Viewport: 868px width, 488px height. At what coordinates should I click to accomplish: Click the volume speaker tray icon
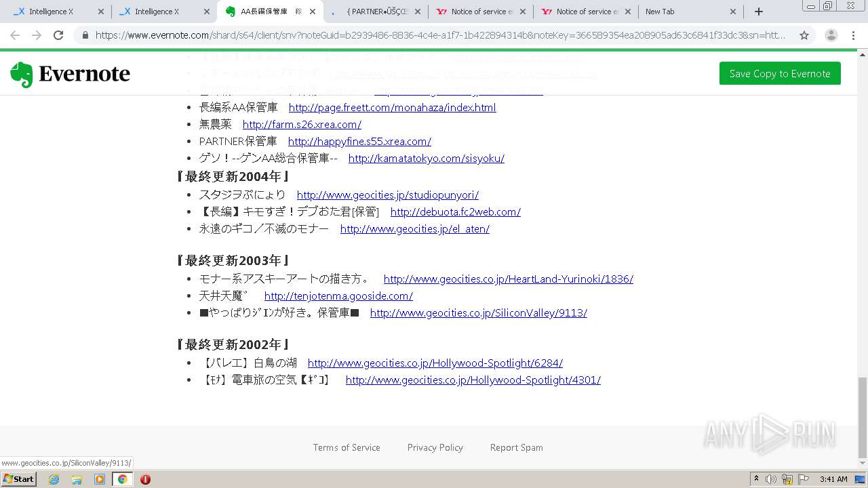pos(771,479)
